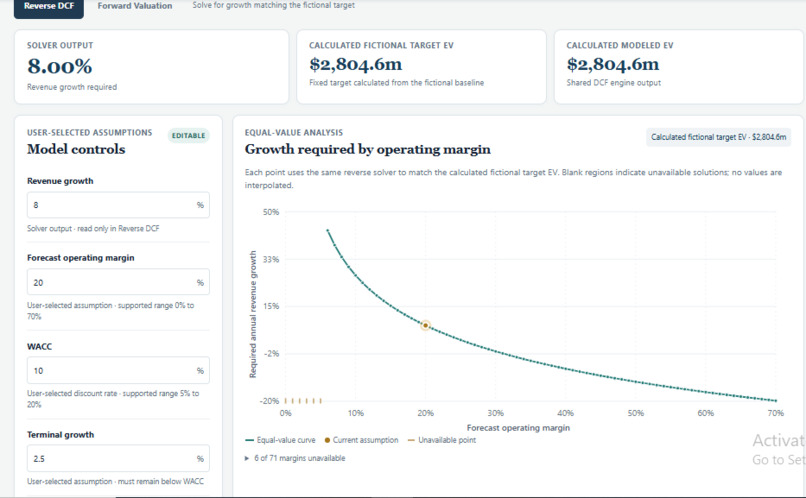Select the current assumption point on the curve

(x=426, y=325)
